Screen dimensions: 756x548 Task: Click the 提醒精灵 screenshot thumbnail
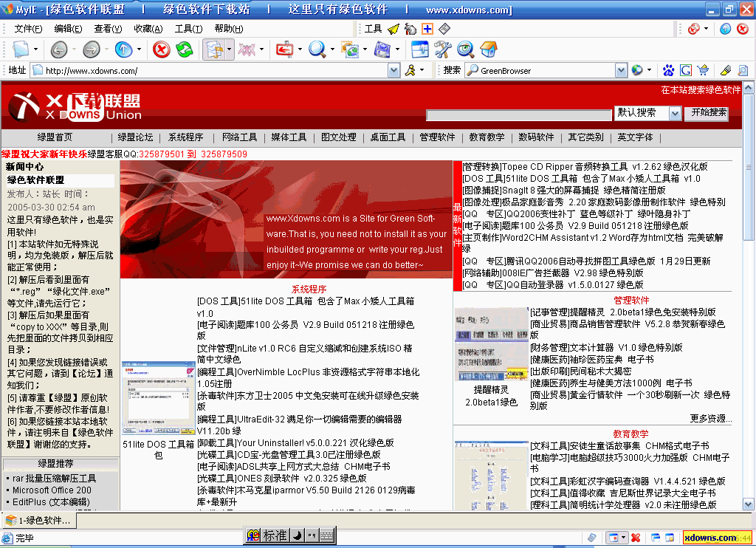click(x=491, y=343)
